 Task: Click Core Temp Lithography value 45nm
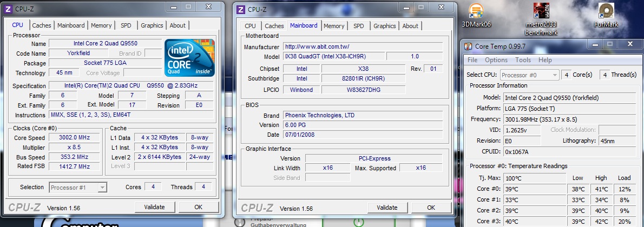pos(617,141)
